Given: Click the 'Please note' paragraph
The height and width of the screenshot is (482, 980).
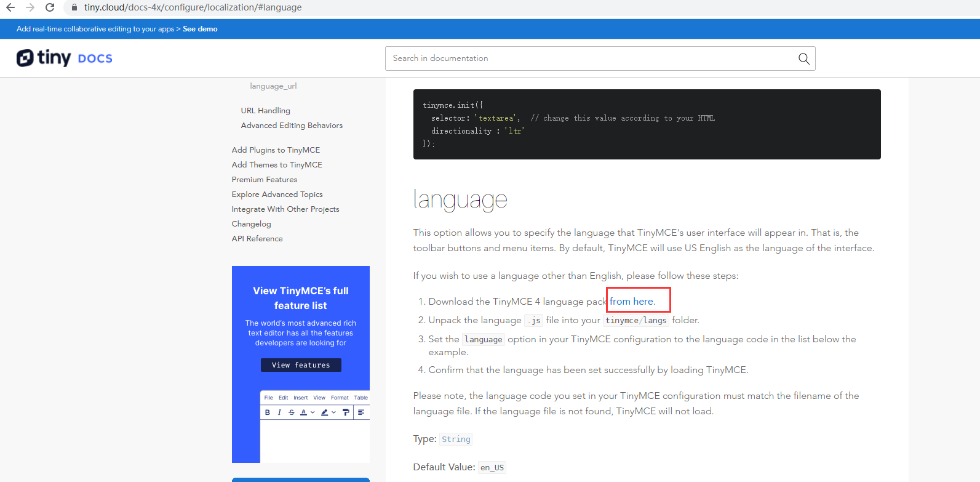Looking at the screenshot, I should 636,403.
